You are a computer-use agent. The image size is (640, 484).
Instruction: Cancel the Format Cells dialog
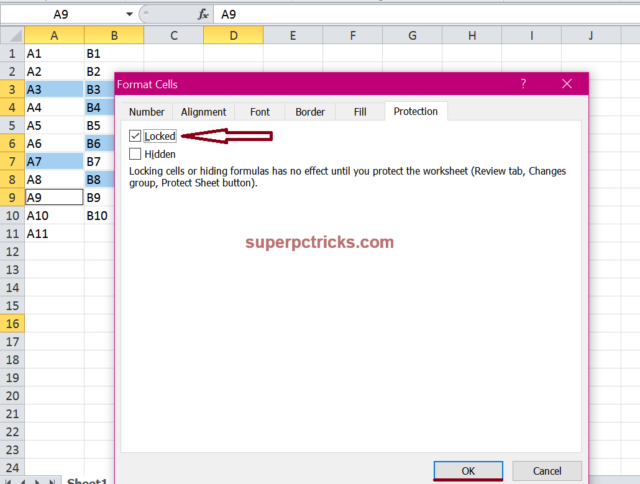(547, 471)
